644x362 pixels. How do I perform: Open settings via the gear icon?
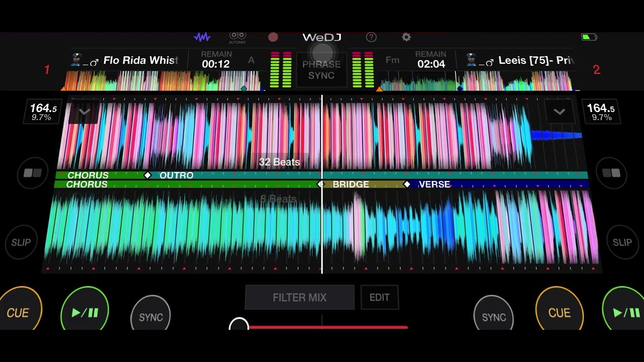point(406,37)
